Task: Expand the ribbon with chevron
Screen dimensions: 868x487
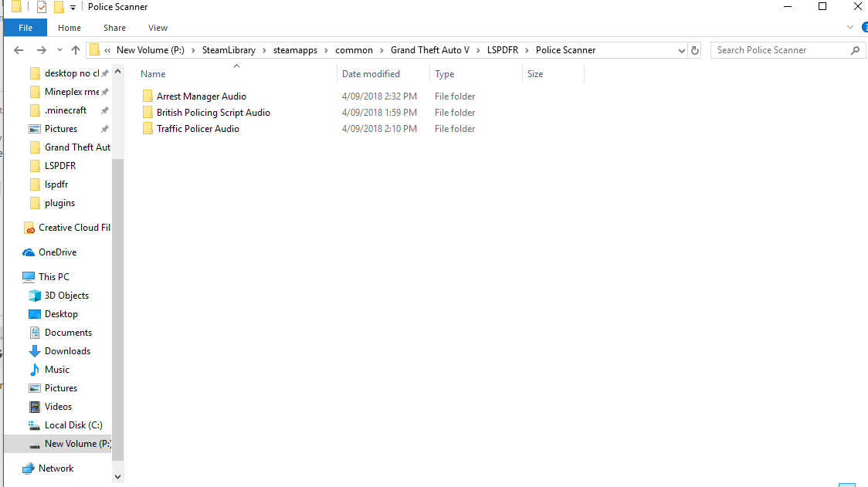Action: click(850, 27)
